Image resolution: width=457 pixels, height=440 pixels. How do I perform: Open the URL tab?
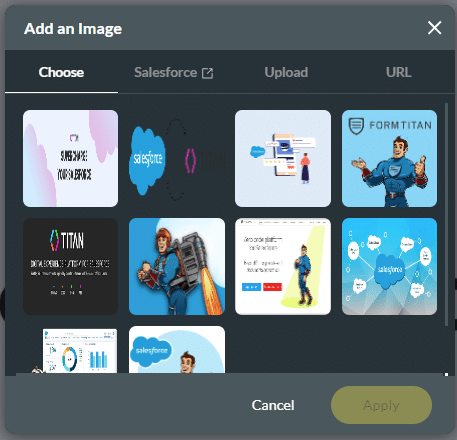(398, 72)
